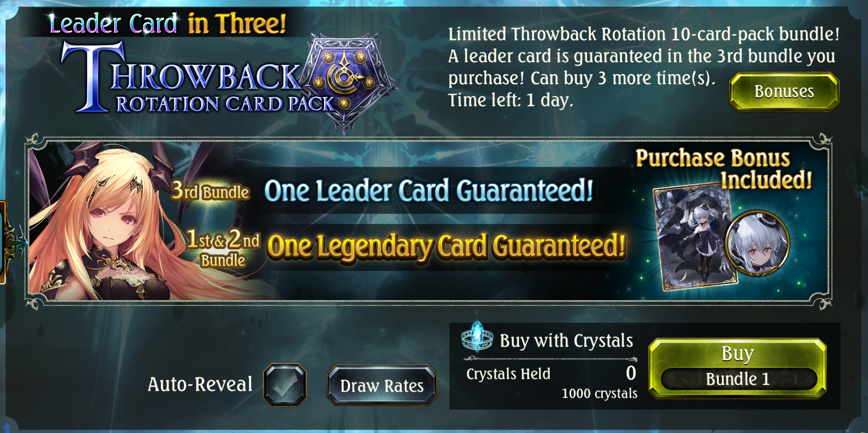Select One Legendary Card Guaranteed banner text
868x433 pixels.
click(x=446, y=247)
